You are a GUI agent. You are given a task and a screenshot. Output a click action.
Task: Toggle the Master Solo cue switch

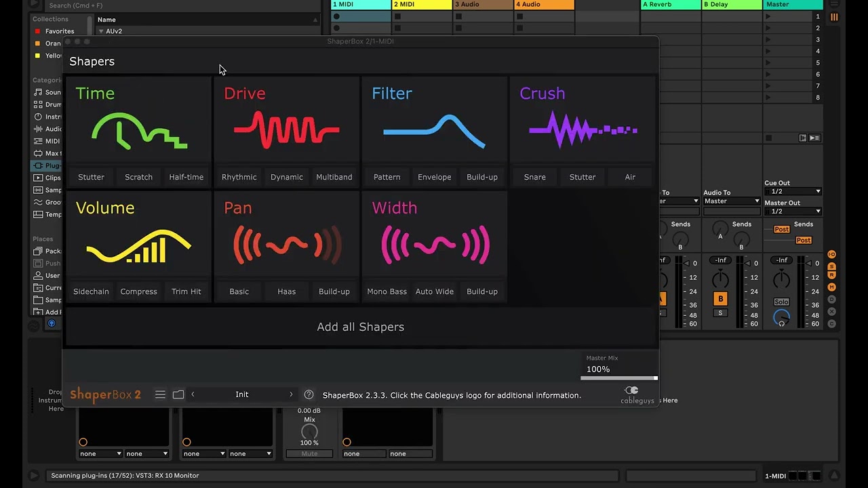[x=781, y=302]
